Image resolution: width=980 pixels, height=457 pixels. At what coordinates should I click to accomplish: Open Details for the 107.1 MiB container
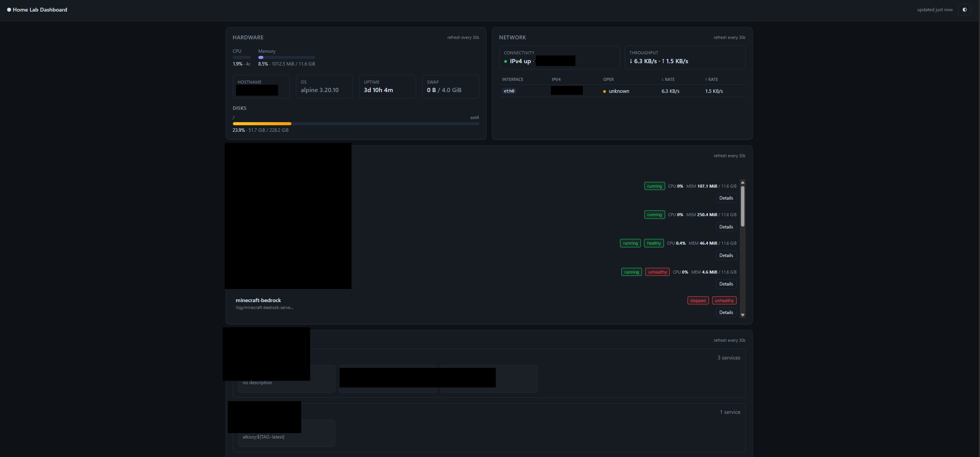tap(726, 198)
